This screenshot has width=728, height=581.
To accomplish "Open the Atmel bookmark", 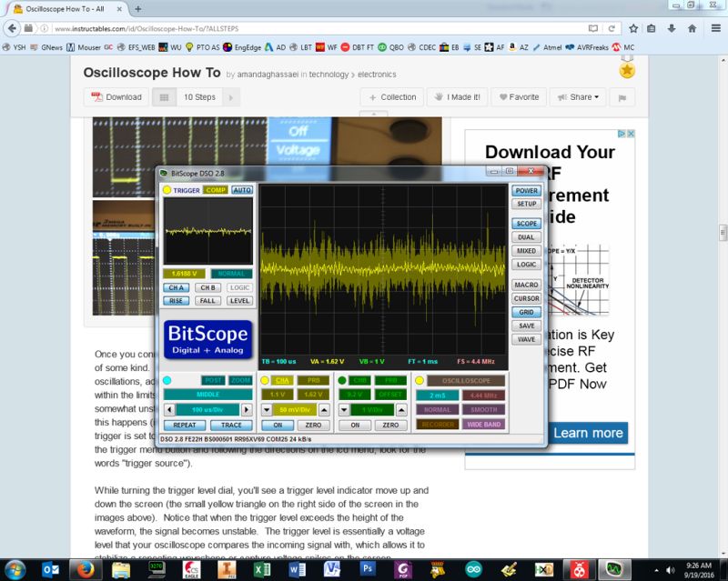I will (547, 47).
